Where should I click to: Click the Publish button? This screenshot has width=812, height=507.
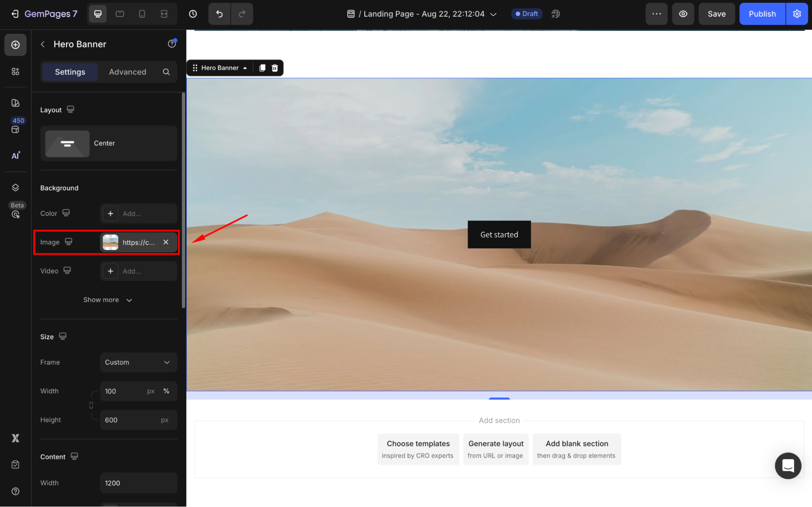tap(762, 14)
